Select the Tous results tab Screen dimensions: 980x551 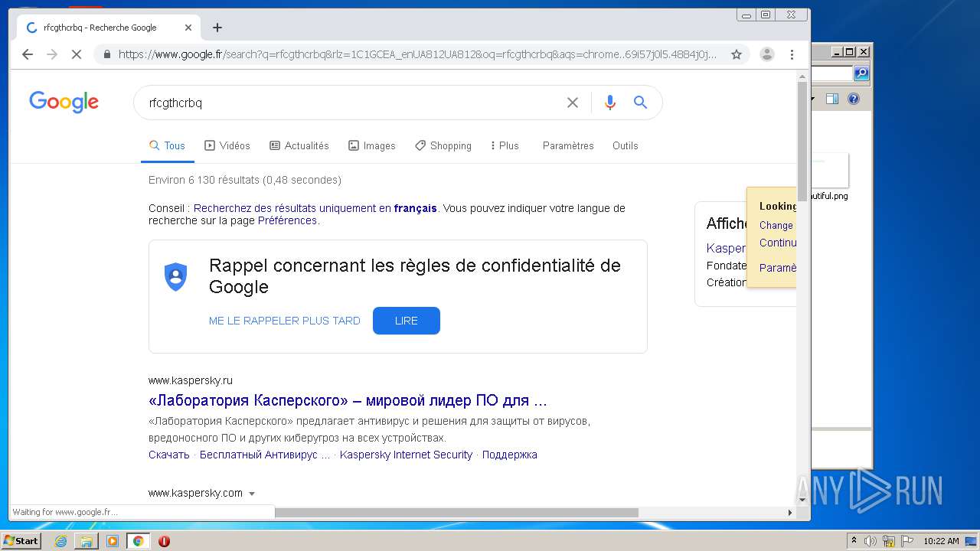tap(167, 145)
